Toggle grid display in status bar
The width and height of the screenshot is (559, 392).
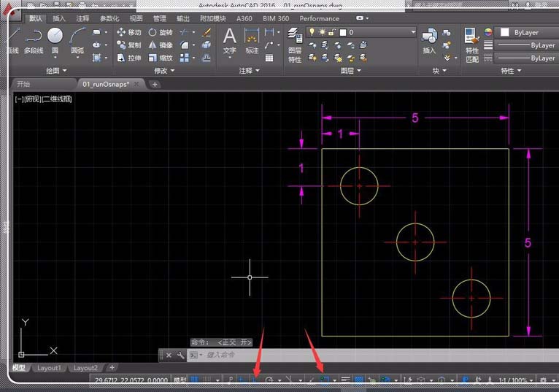(x=195, y=380)
